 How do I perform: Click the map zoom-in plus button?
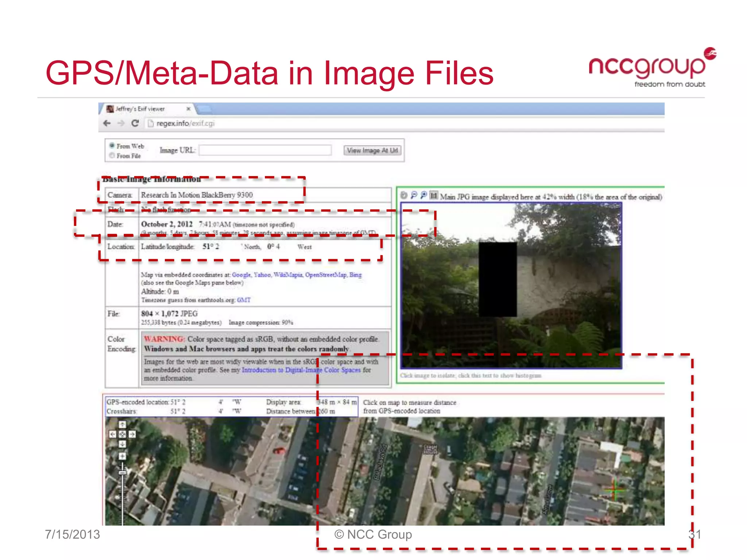pyautogui.click(x=122, y=456)
